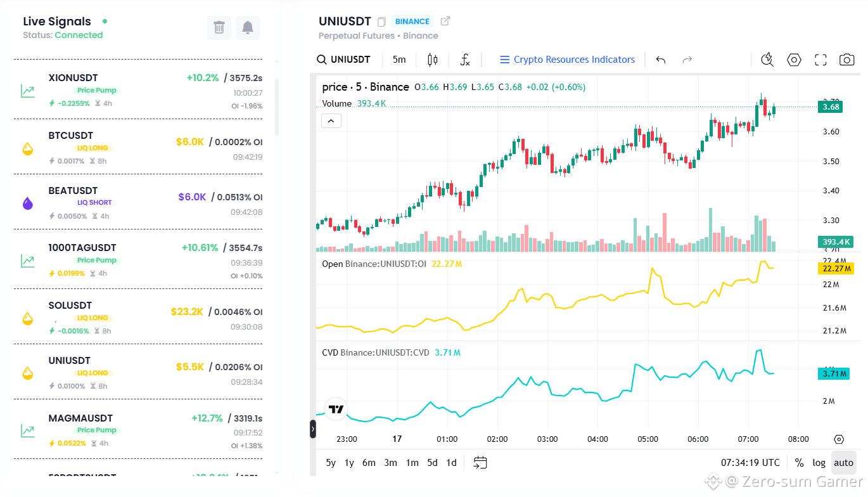The width and height of the screenshot is (868, 497).
Task: Click the 3.68 current price label
Action: click(x=830, y=107)
